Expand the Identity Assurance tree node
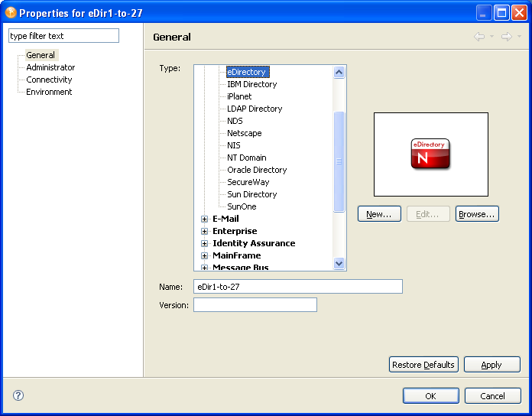Viewport: 532px width, 416px height. click(204, 243)
